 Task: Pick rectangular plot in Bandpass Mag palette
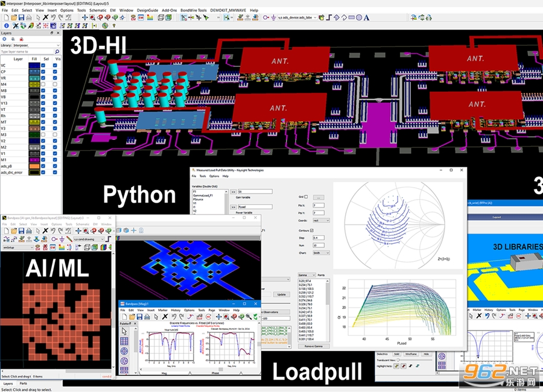point(124,341)
